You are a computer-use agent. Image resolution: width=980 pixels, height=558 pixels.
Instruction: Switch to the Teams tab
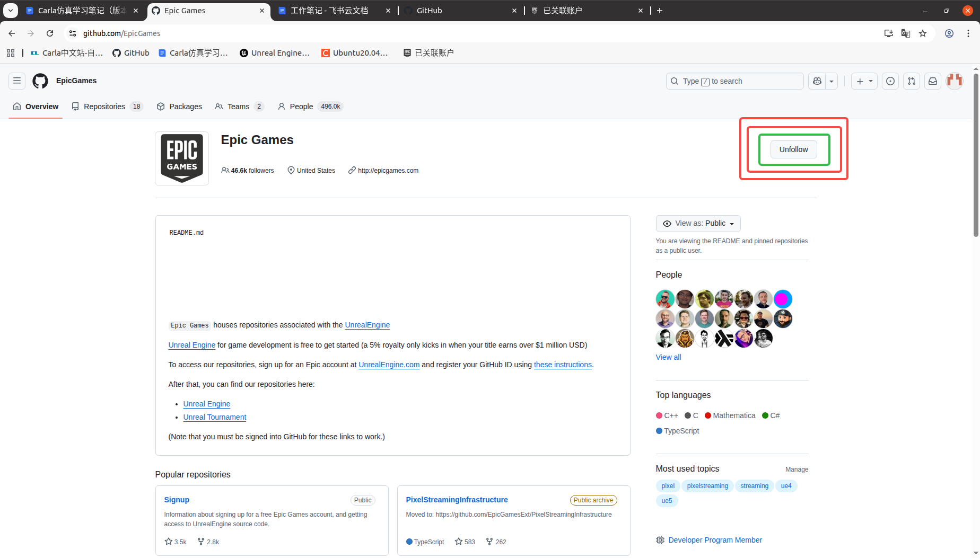pyautogui.click(x=239, y=107)
